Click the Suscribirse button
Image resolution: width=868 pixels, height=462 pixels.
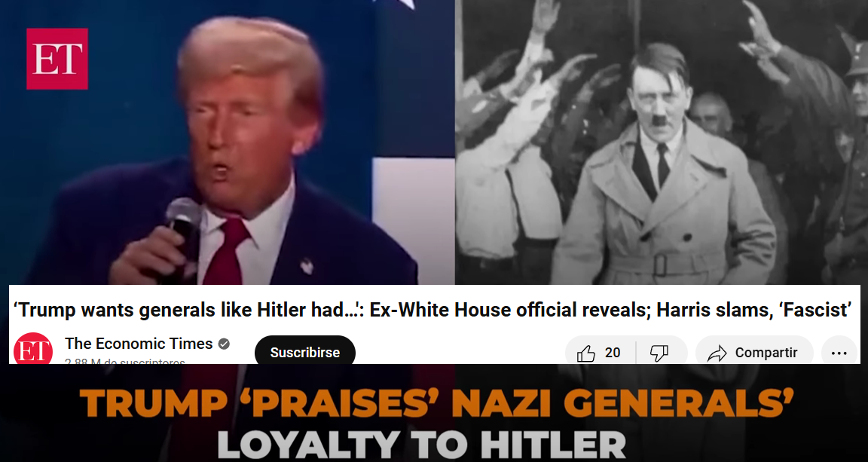tap(305, 352)
